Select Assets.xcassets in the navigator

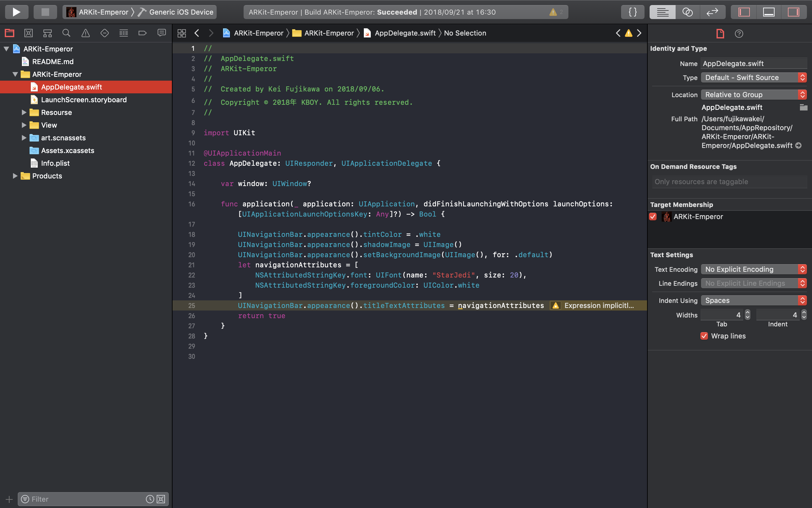point(86,150)
